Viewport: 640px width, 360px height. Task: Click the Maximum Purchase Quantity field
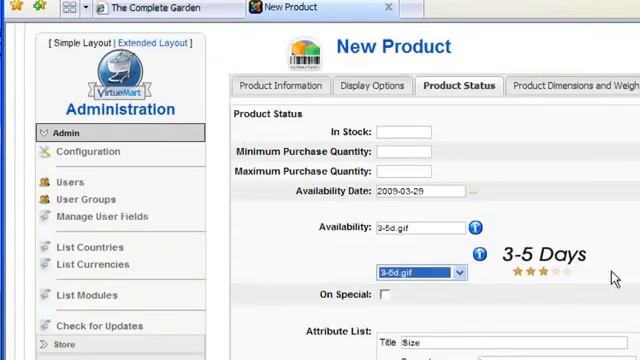(404, 171)
